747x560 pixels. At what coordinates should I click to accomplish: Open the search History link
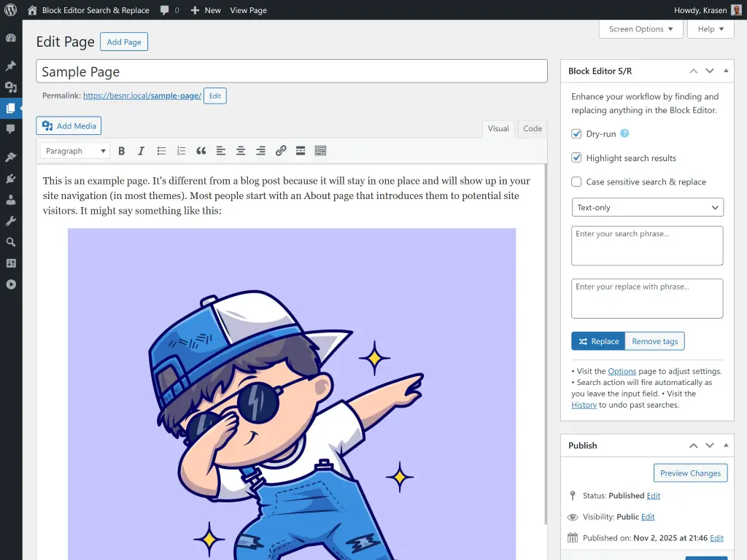(584, 405)
